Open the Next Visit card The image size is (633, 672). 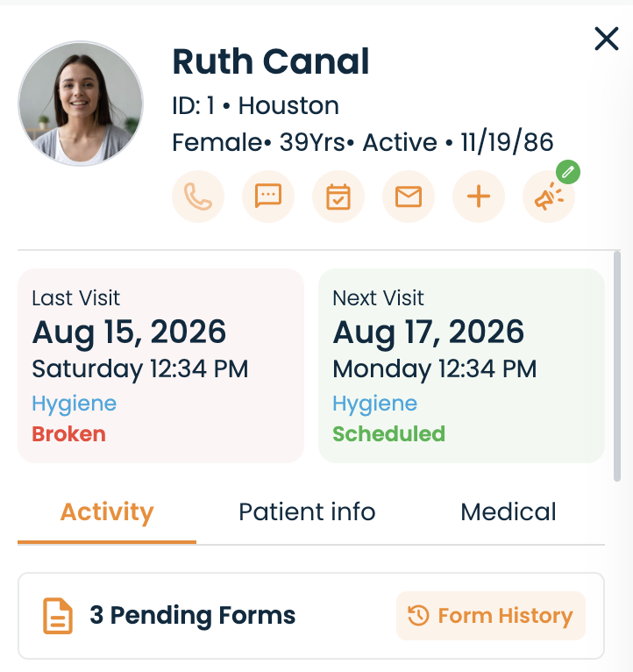click(462, 366)
